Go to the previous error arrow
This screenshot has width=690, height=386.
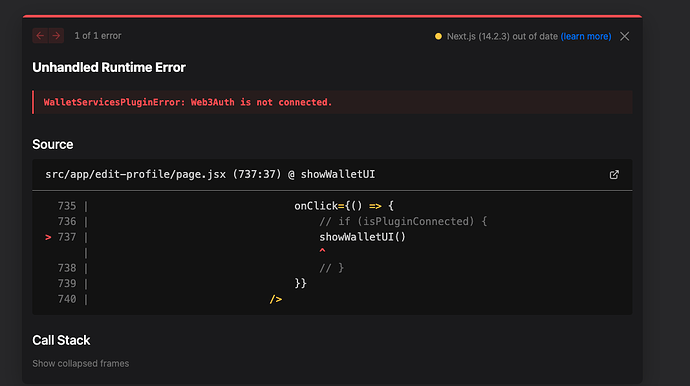(40, 36)
